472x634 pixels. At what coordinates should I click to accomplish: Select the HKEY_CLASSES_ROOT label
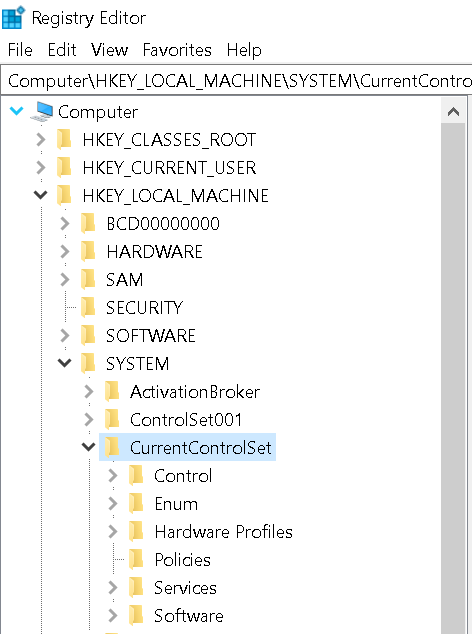click(x=169, y=140)
